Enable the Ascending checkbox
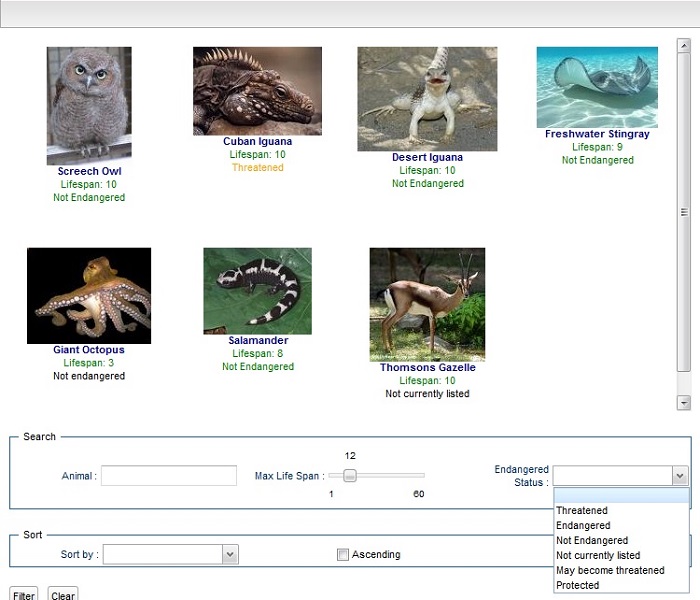 (343, 555)
